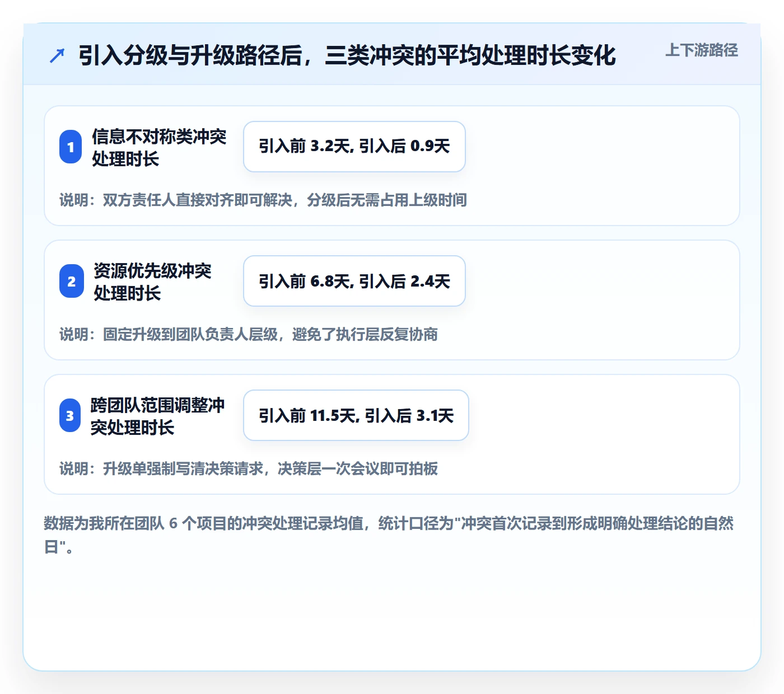Click the value box 引入前 3.2天, 引入后 0.9天
Screen dimensions: 784x694
point(354,147)
